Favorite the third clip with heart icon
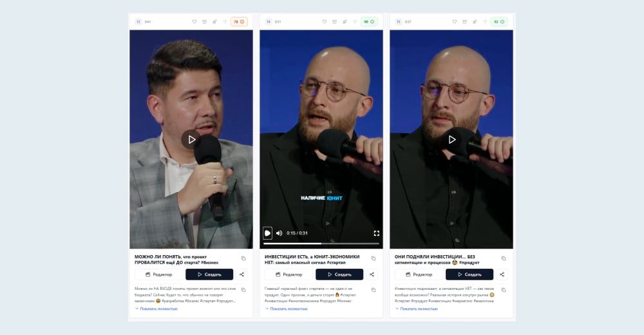 click(x=454, y=22)
